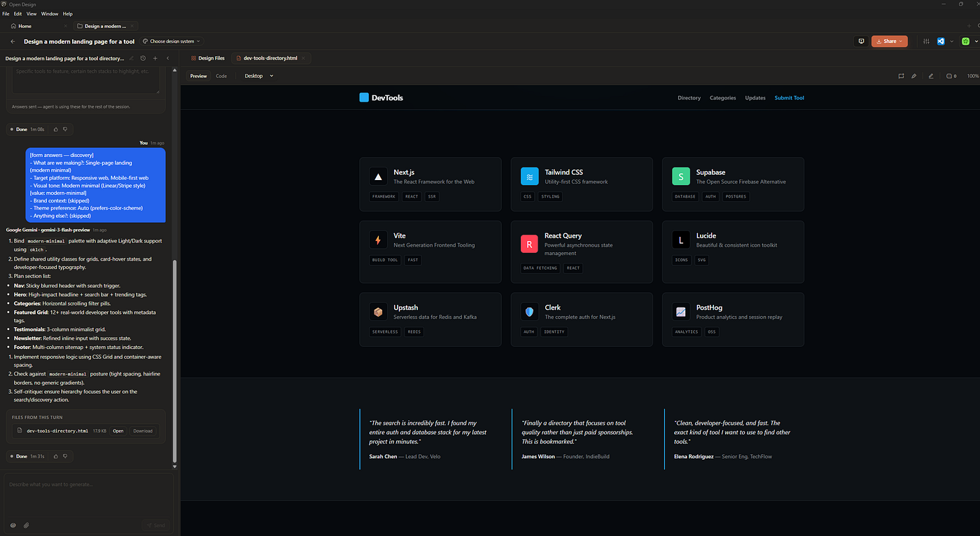Image resolution: width=980 pixels, height=536 pixels.
Task: Rename the conversation with the pencil icon
Action: [132, 58]
